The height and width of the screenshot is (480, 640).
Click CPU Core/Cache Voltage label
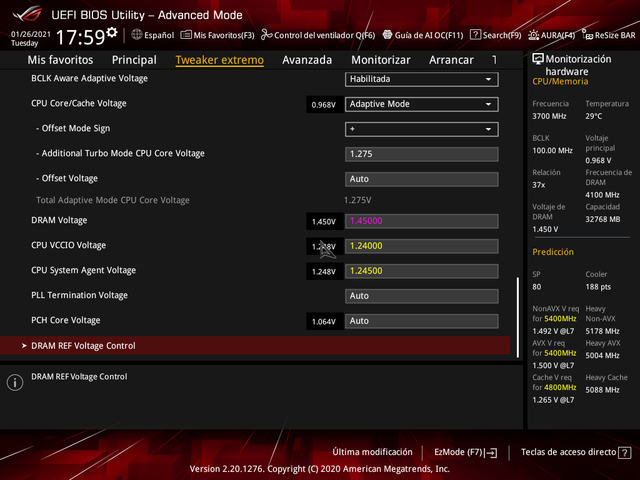(x=79, y=104)
